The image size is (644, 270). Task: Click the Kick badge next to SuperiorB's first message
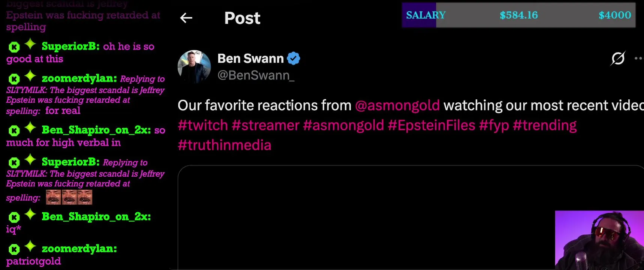point(14,47)
